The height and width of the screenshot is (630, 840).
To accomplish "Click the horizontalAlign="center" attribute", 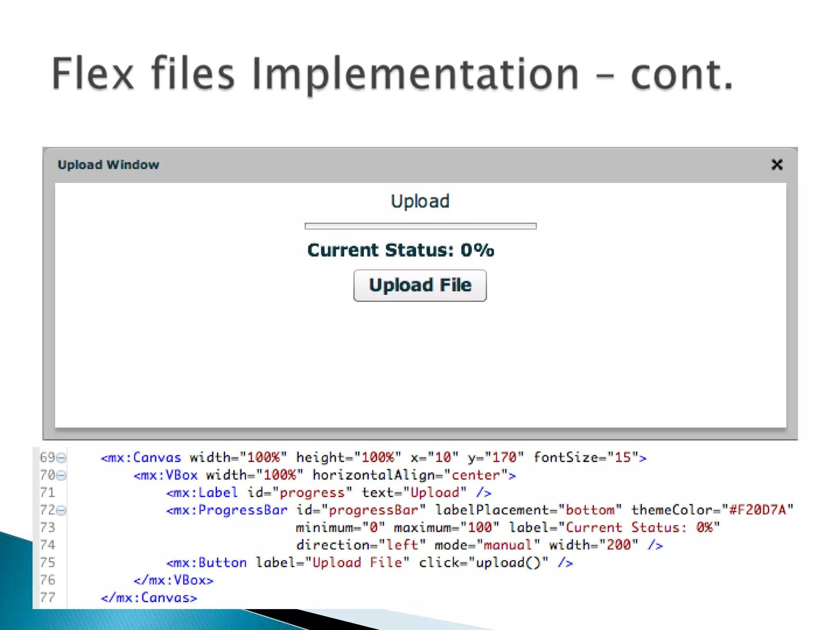I will (410, 475).
